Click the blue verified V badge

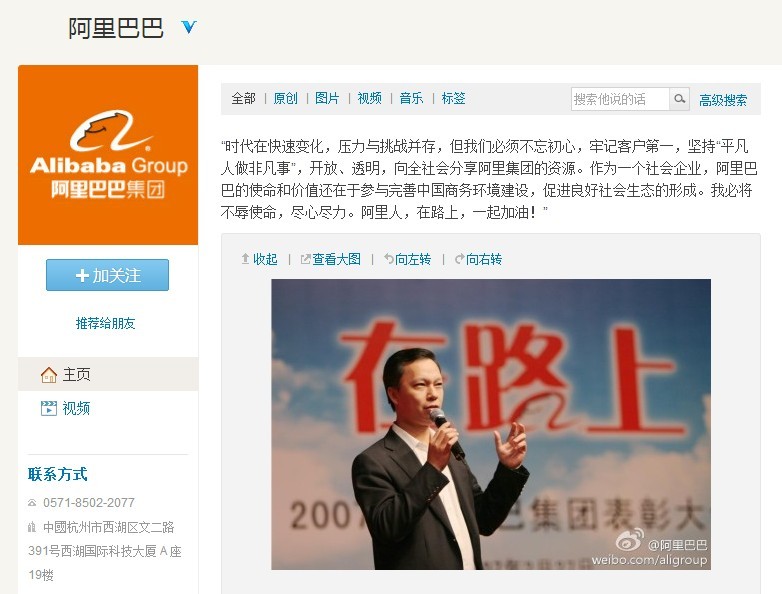(x=189, y=27)
